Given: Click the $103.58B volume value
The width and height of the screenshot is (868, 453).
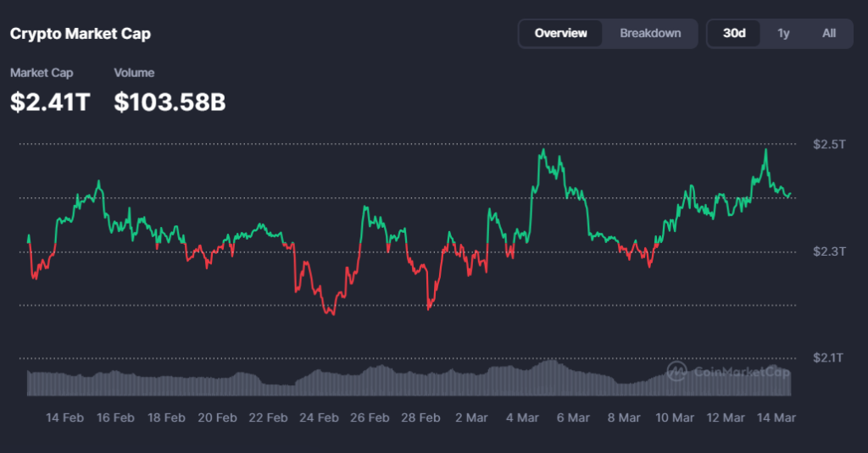Looking at the screenshot, I should point(170,102).
